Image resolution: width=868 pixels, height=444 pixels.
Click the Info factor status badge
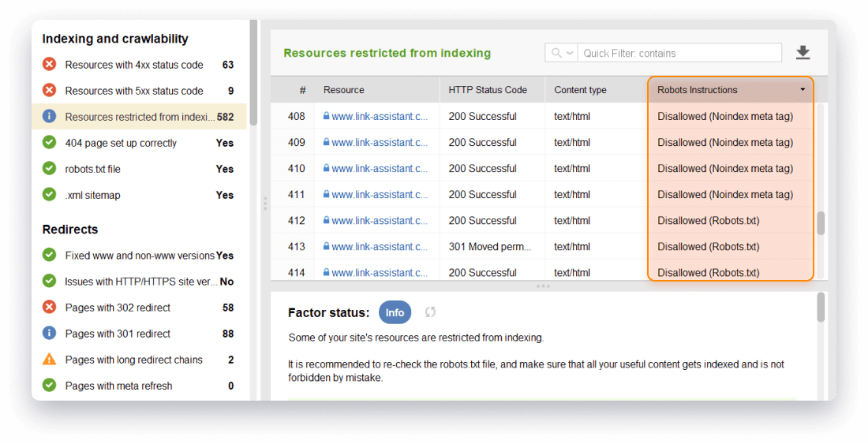[395, 312]
